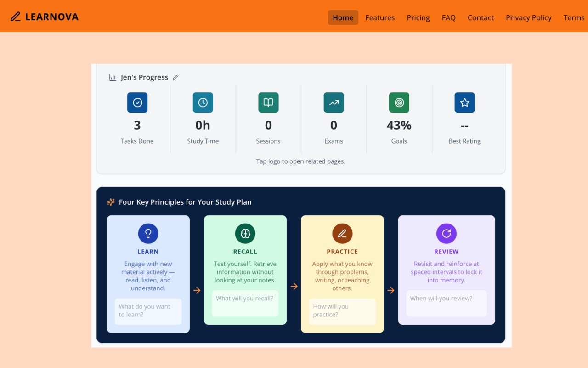Click the 'Study Time' label

point(203,141)
